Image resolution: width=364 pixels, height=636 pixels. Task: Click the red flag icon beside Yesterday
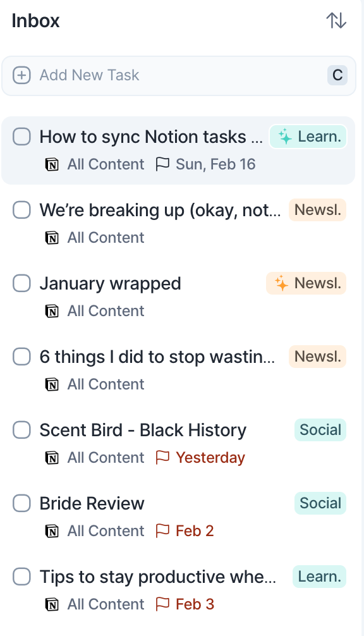pos(162,458)
